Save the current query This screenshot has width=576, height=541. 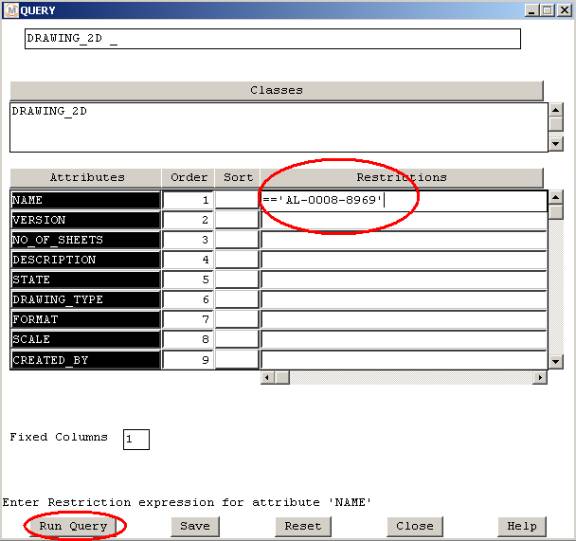coord(195,526)
